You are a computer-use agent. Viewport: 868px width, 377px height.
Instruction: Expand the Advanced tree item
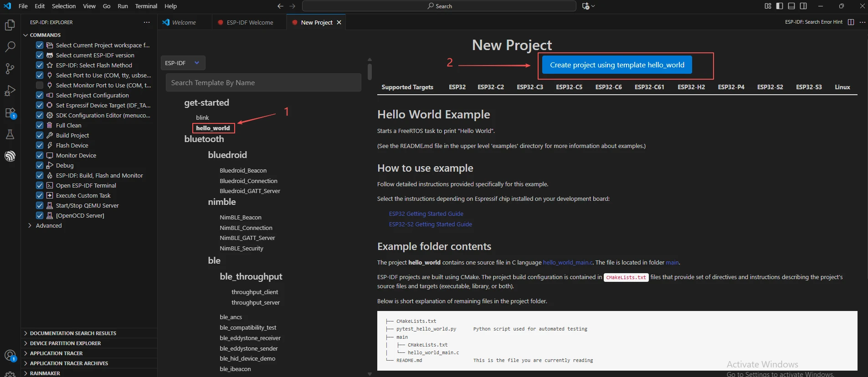(x=30, y=225)
